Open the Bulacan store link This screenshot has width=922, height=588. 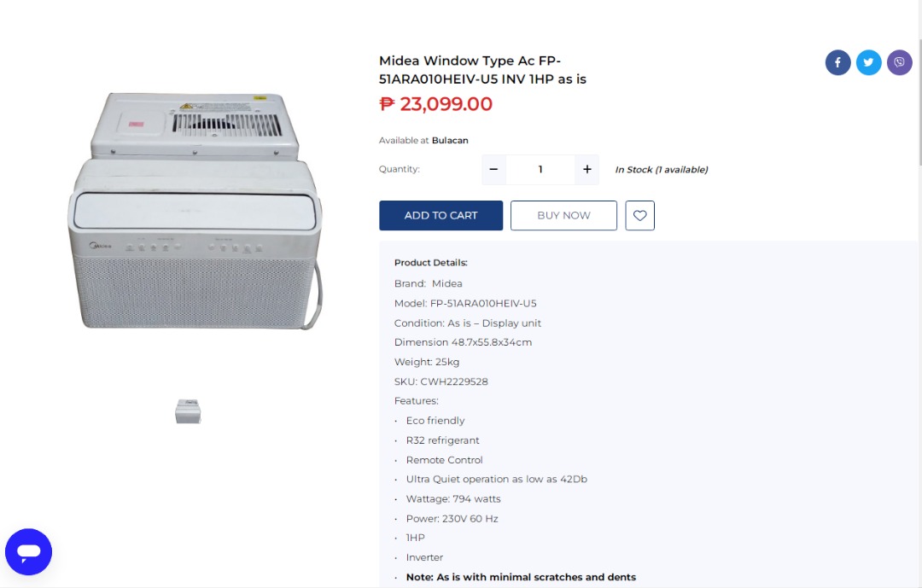450,140
